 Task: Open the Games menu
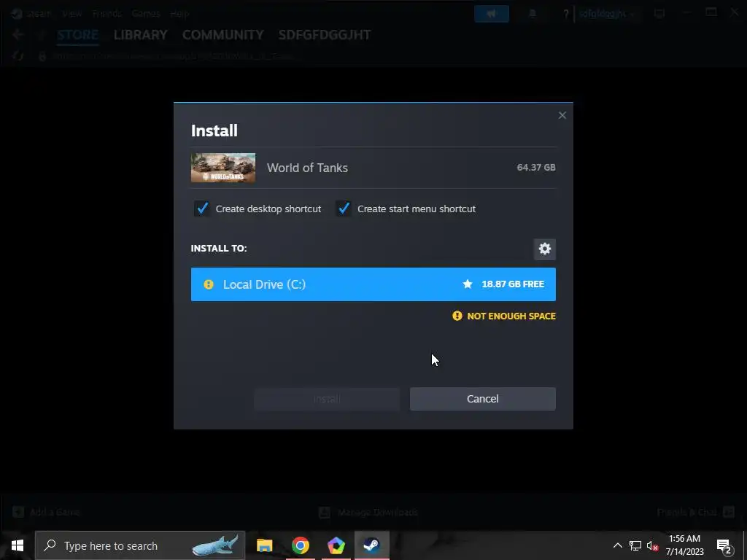click(x=146, y=14)
